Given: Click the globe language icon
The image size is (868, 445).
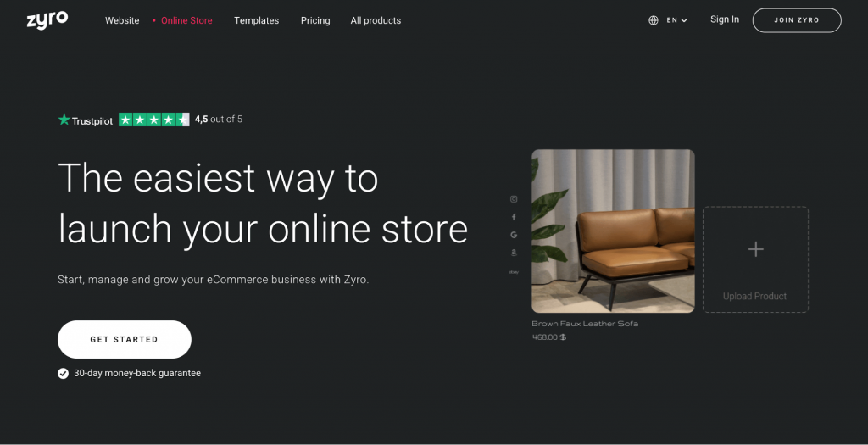Looking at the screenshot, I should coord(654,20).
